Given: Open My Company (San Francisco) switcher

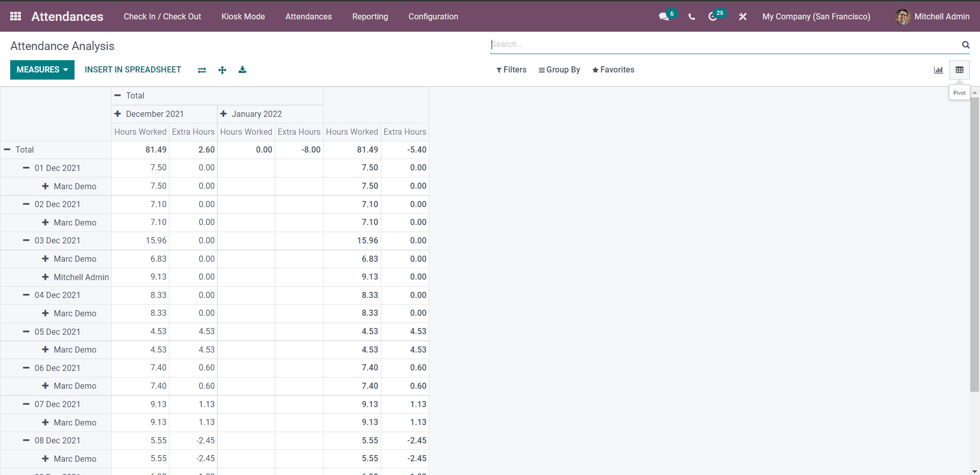Looking at the screenshot, I should [816, 16].
